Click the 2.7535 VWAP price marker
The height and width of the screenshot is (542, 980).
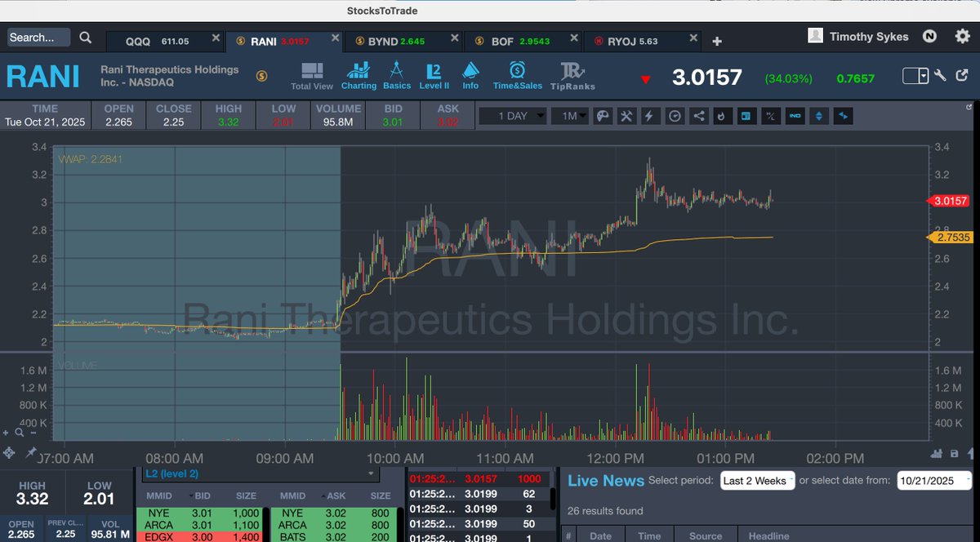click(948, 238)
